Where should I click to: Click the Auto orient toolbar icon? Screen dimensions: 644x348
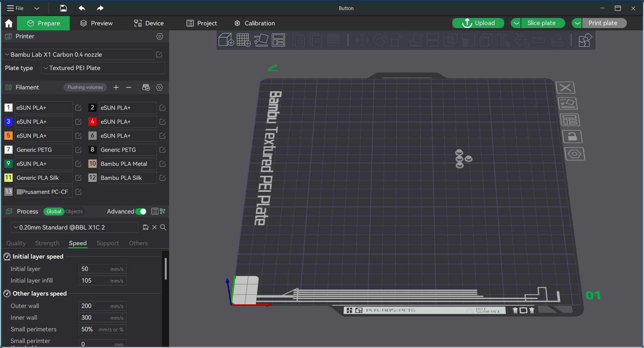coord(261,40)
